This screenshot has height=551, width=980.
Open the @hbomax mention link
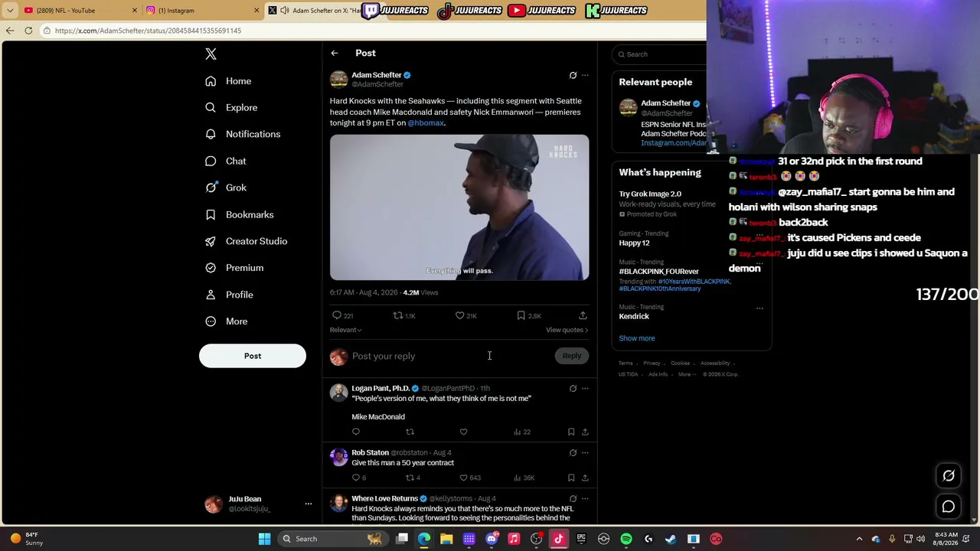tap(426, 123)
